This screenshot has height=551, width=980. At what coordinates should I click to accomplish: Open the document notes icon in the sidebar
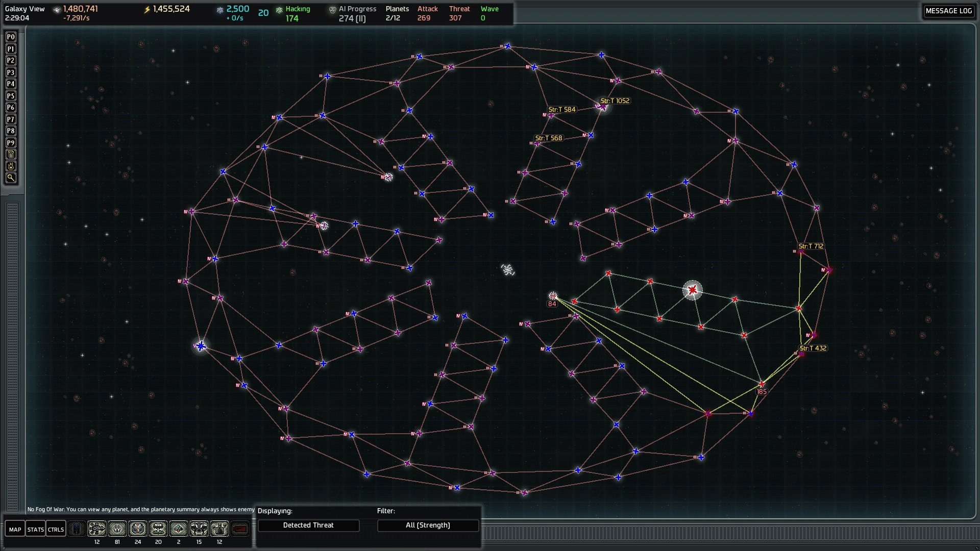11,155
